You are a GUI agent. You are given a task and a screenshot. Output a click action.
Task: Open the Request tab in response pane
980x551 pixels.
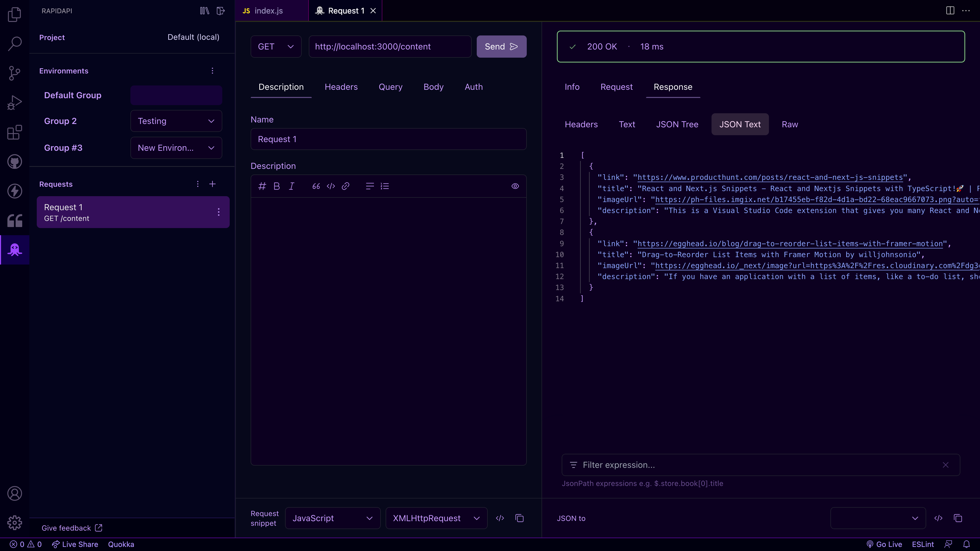click(616, 87)
